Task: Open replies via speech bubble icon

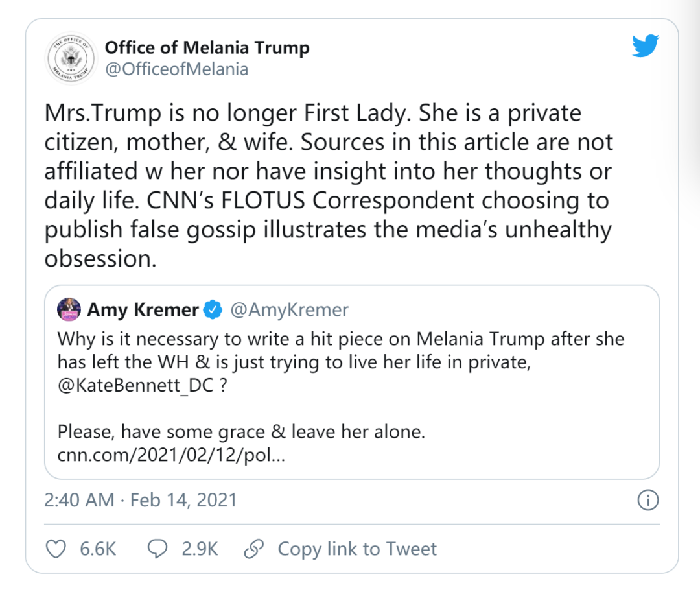Action: tap(157, 549)
